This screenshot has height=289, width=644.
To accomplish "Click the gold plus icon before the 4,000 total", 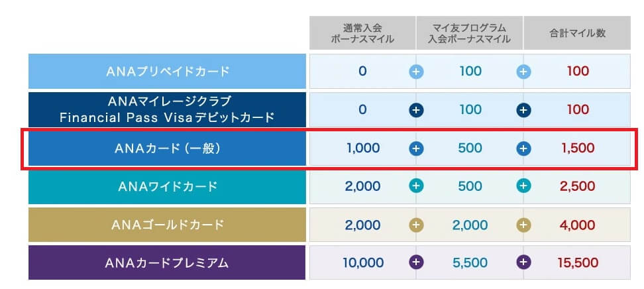I will point(524,225).
